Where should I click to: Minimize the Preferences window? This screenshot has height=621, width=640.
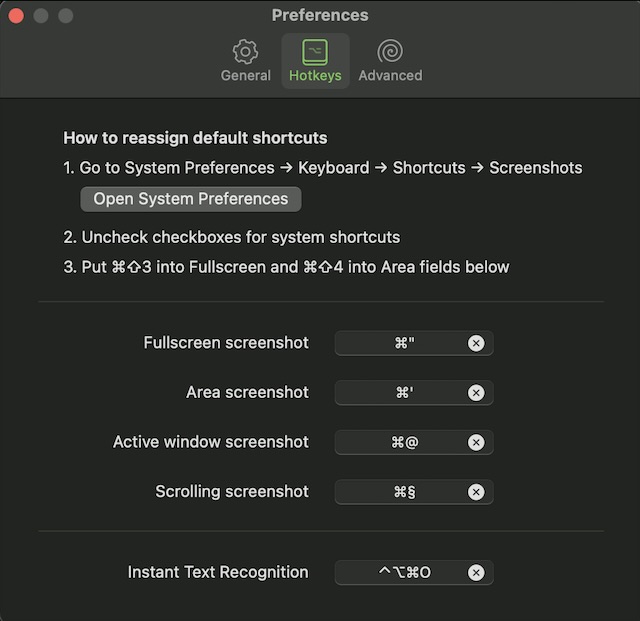[41, 16]
